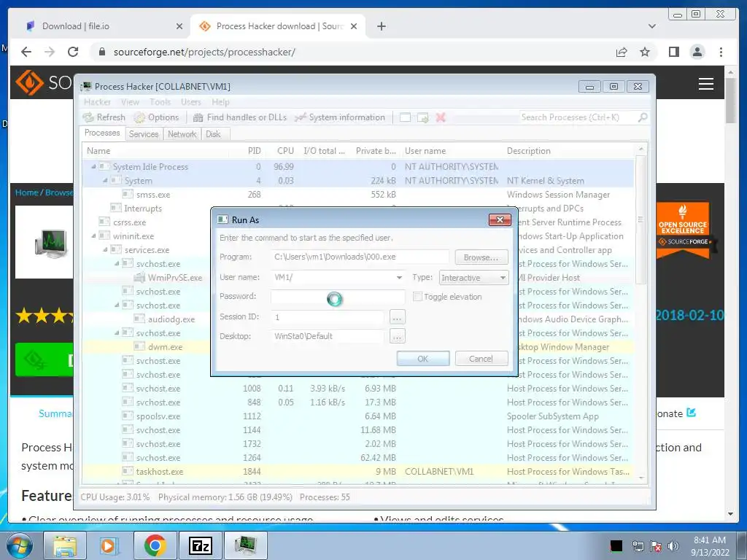747x560 pixels.
Task: Collapse the svchost.exe node above dwm.exe
Action: 117,332
